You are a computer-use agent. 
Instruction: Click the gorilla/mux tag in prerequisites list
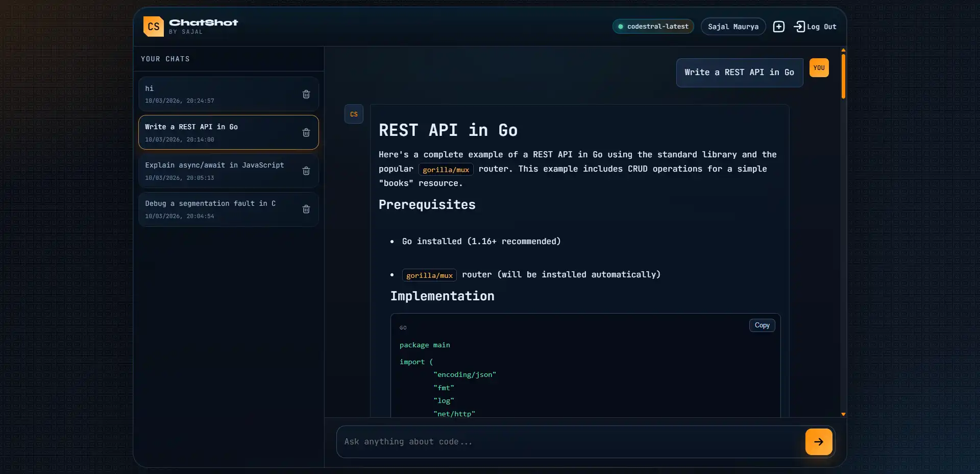point(429,275)
